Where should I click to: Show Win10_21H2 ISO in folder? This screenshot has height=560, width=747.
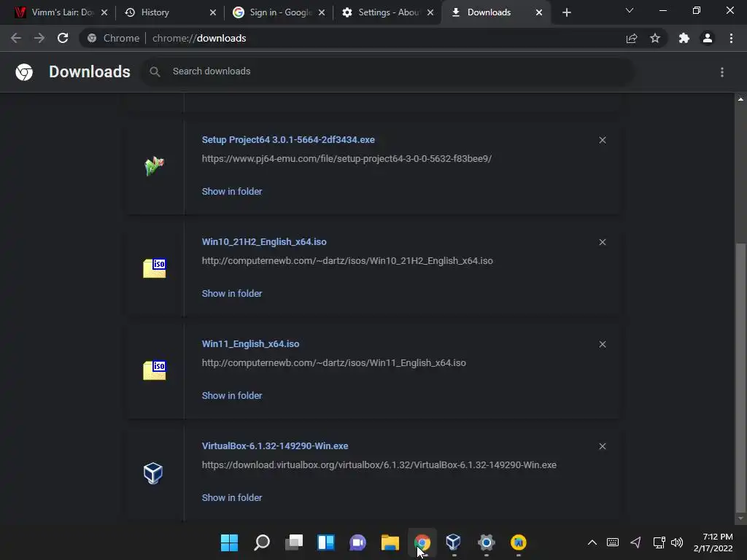232,293
